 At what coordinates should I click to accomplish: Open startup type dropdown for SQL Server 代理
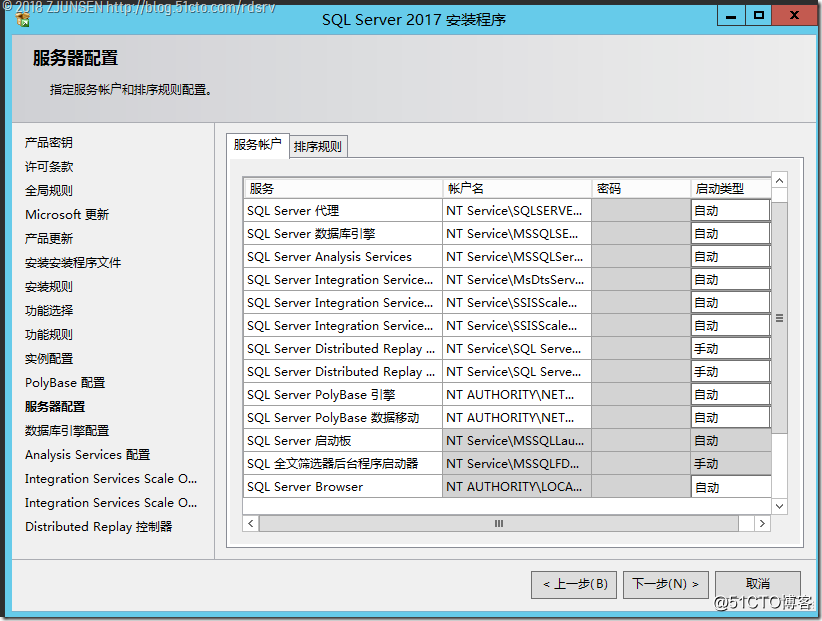click(731, 211)
